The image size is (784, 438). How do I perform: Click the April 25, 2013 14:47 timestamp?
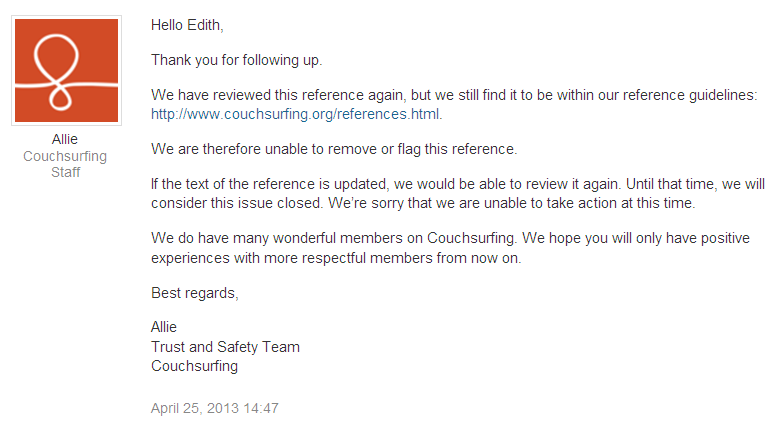coord(214,408)
